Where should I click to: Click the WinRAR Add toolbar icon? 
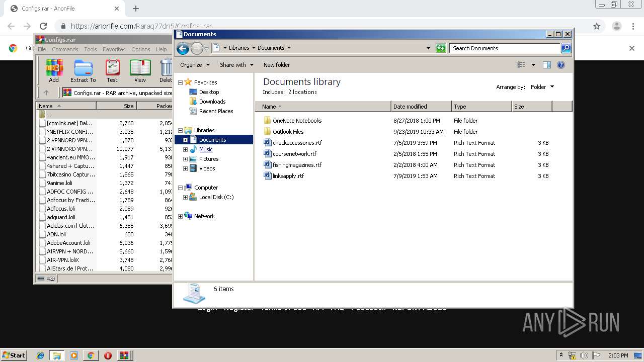[54, 71]
